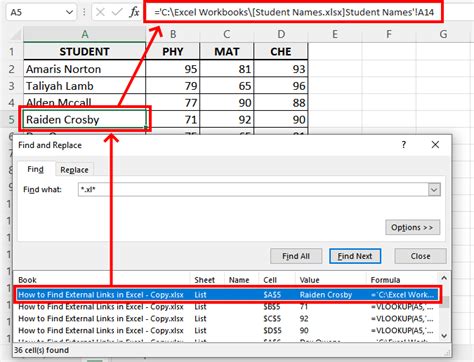The image size is (474, 362).
Task: Select column B header
Action: pyautogui.click(x=173, y=34)
